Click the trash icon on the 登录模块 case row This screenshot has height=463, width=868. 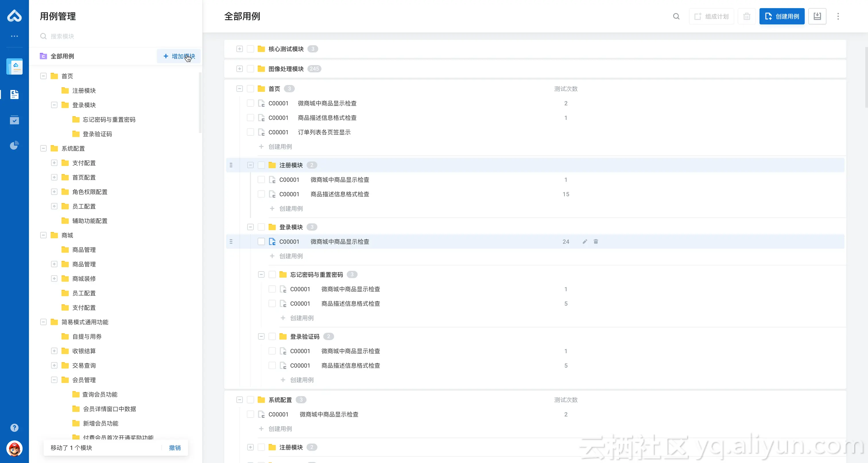(596, 242)
